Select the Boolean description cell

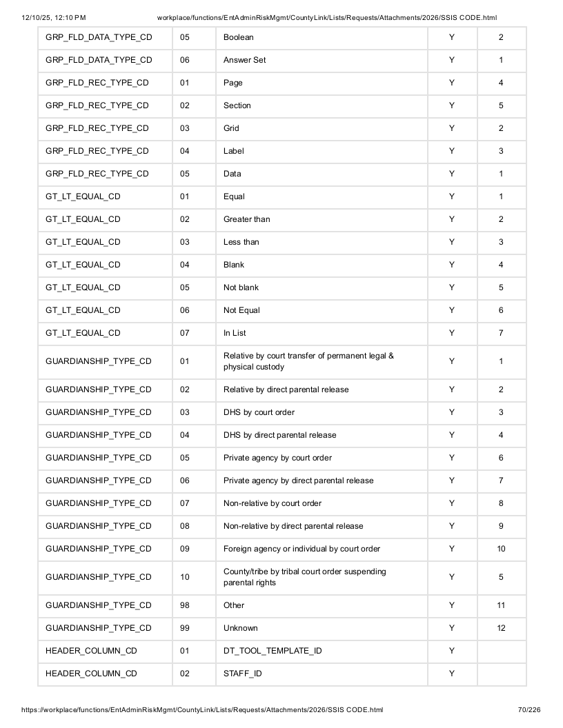(322, 37)
